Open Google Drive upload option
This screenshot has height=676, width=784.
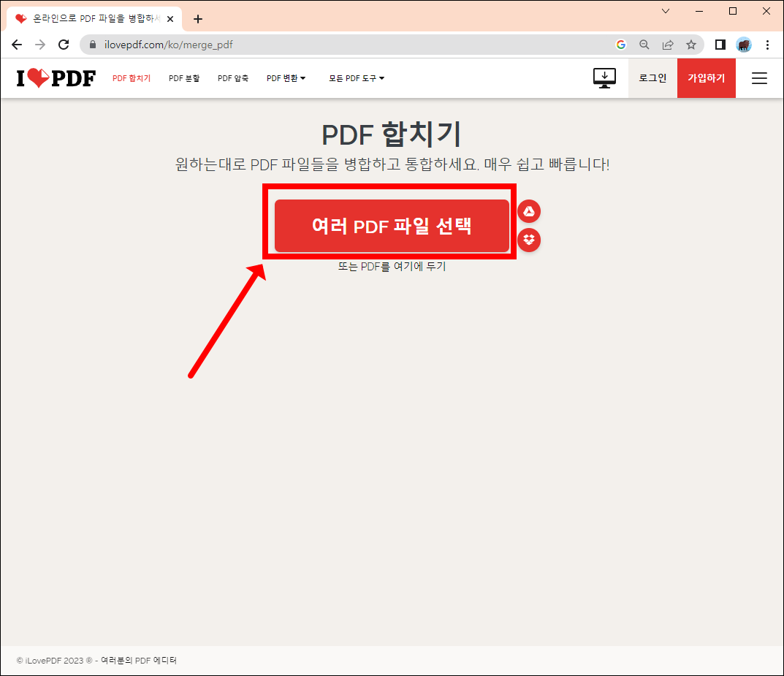528,211
